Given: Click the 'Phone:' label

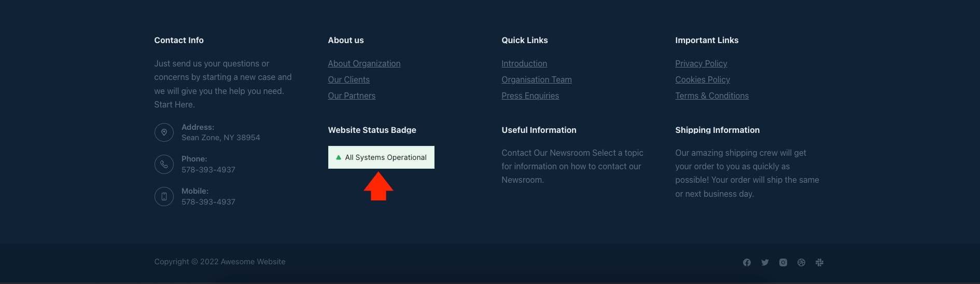Looking at the screenshot, I should [x=194, y=159].
